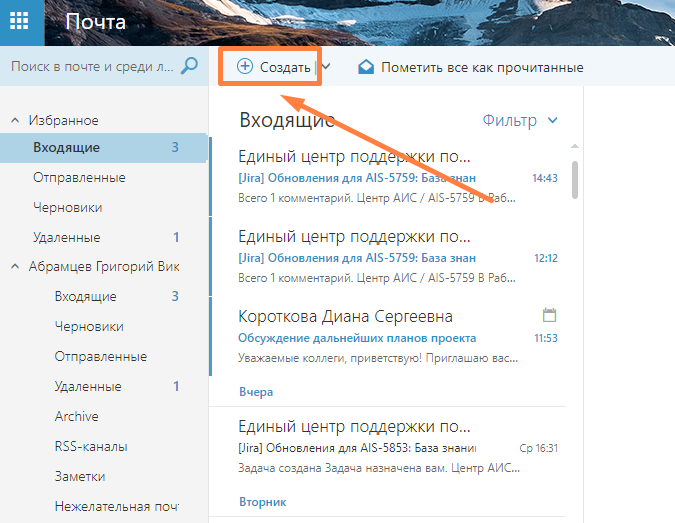Click the search magnifier icon
Screen dimensions: 675x523
pos(189,67)
